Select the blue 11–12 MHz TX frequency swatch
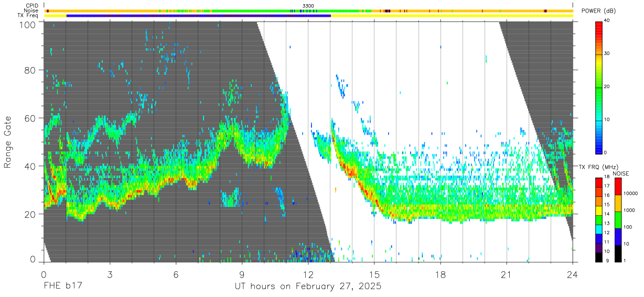644x297 pixels. pyautogui.click(x=598, y=239)
